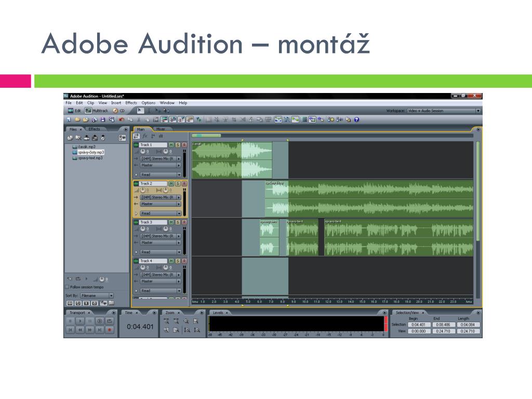Screen dimensions: 532x399
Task: Open the File menu
Action: [69, 103]
